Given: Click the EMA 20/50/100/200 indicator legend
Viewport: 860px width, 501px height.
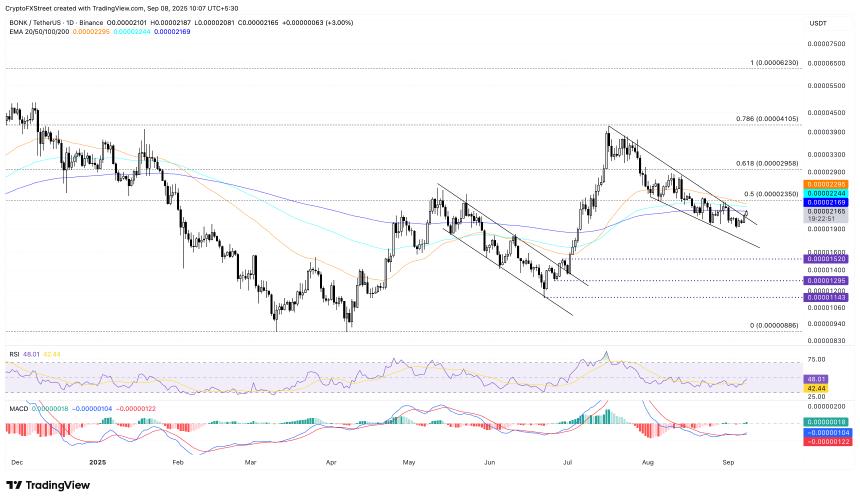Looking at the screenshot, I should click(x=39, y=32).
